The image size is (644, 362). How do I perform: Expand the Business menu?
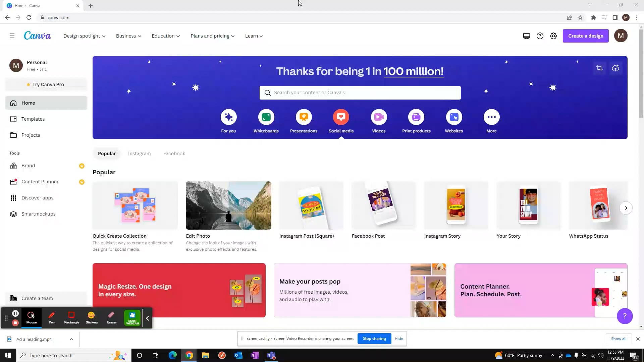(128, 36)
